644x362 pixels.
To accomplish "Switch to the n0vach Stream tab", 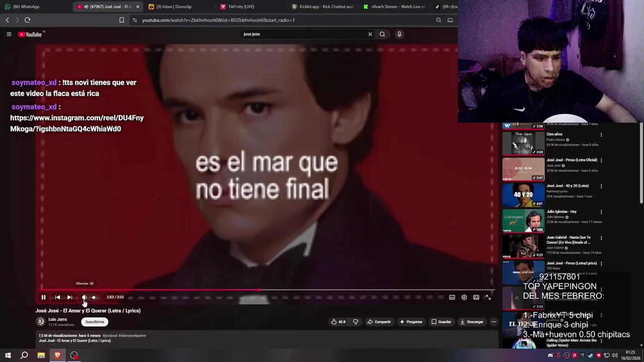I will (x=394, y=7).
